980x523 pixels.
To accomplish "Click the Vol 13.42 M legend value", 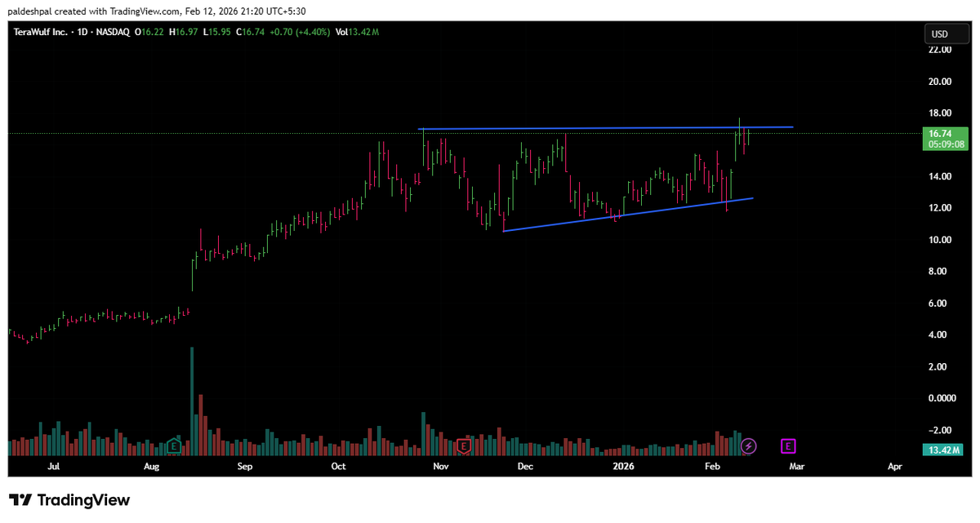I will click(357, 32).
